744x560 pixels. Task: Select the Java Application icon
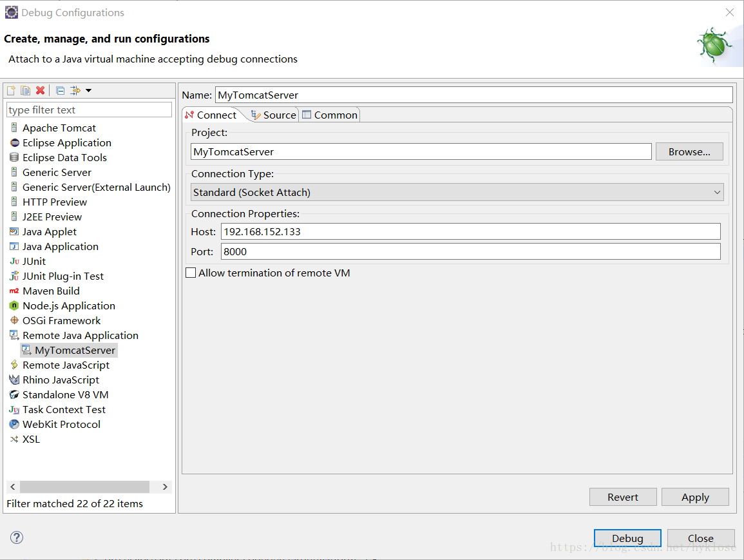coord(14,246)
